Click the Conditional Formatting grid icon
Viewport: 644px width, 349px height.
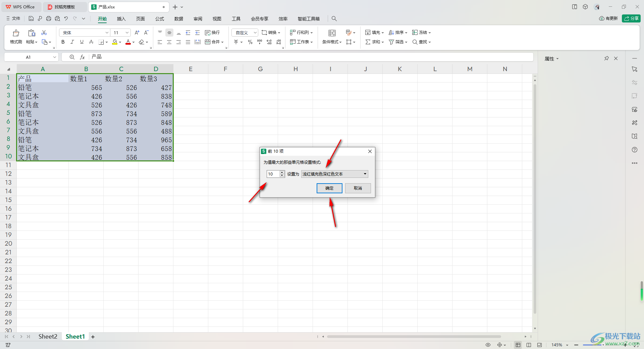pos(332,33)
